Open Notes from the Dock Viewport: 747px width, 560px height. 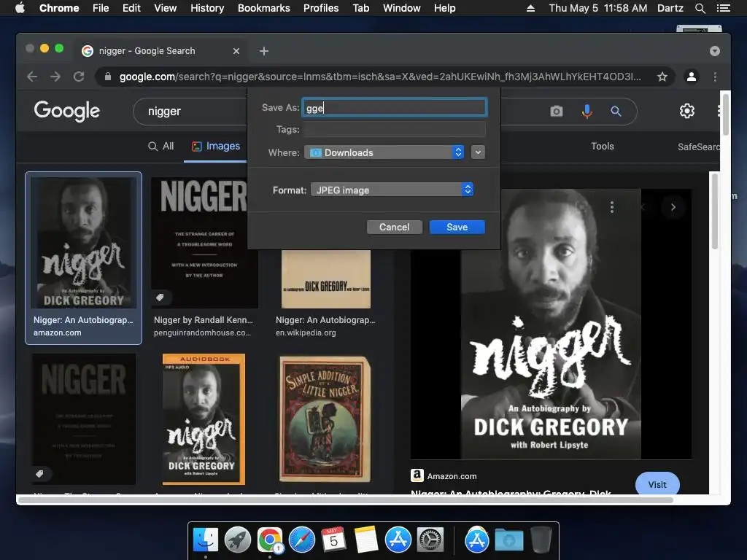pyautogui.click(x=366, y=540)
